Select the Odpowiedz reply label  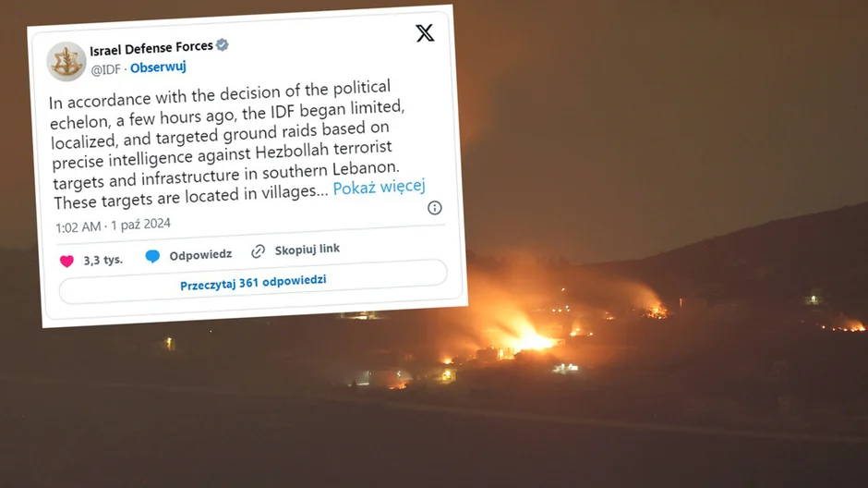[200, 255]
